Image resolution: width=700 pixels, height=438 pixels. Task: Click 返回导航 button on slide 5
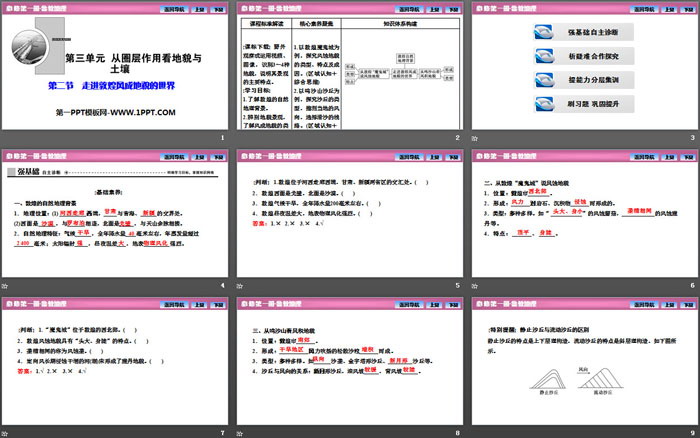click(409, 157)
